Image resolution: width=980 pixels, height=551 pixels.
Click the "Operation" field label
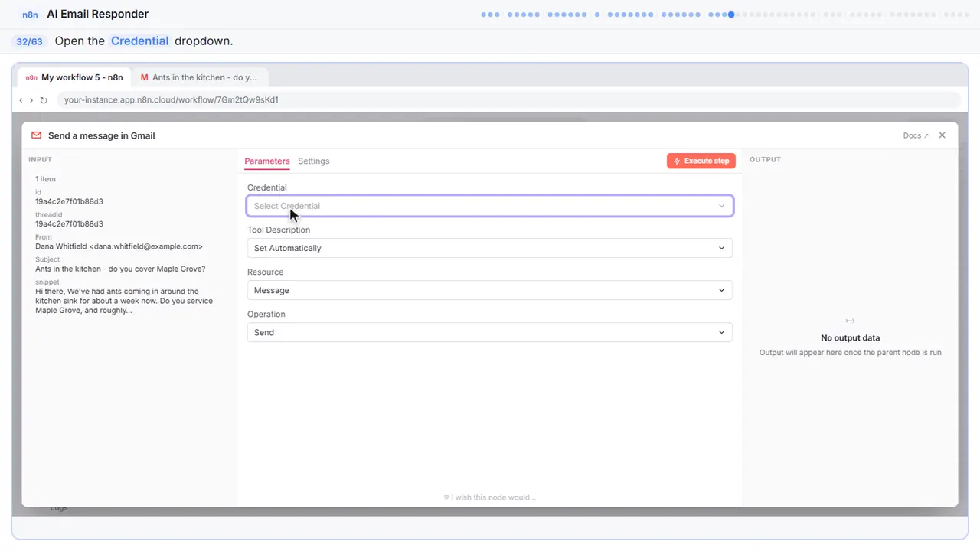(x=266, y=314)
